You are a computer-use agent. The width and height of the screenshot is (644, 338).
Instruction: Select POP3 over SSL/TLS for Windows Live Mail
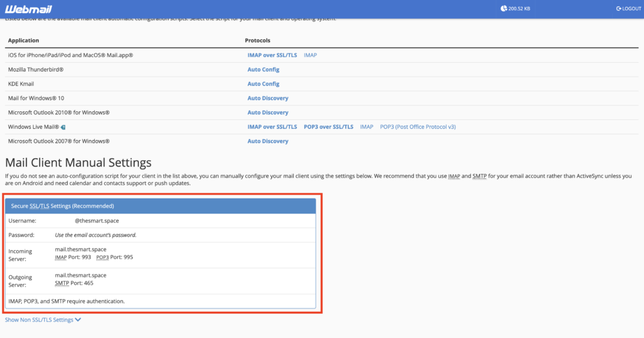(328, 127)
